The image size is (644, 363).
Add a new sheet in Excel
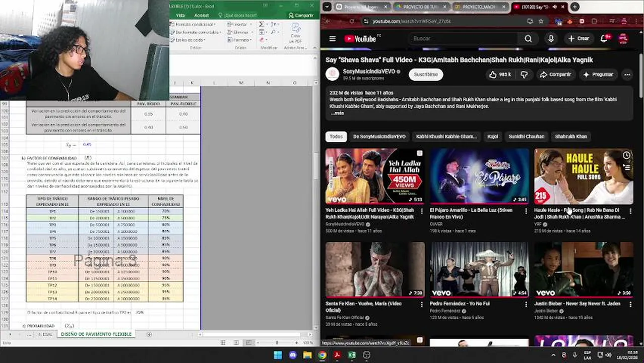[149, 334]
